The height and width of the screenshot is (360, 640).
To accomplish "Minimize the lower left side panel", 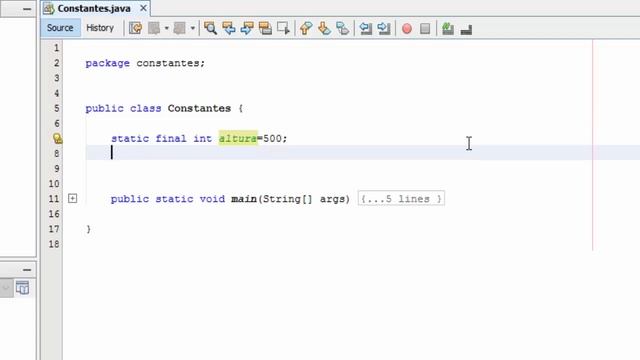I will point(27,270).
